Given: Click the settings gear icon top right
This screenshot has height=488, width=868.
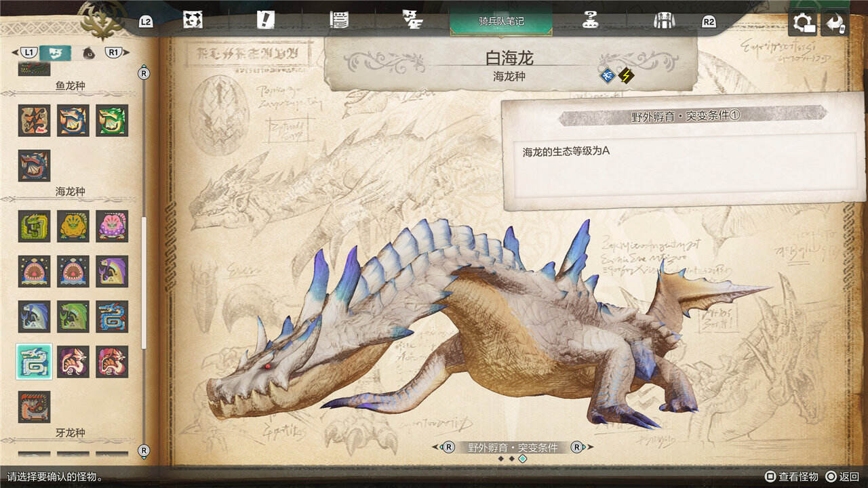Looking at the screenshot, I should click(804, 23).
